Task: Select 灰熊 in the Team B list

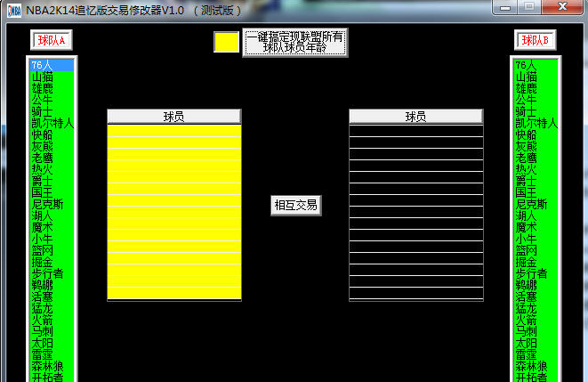Action: [536, 146]
